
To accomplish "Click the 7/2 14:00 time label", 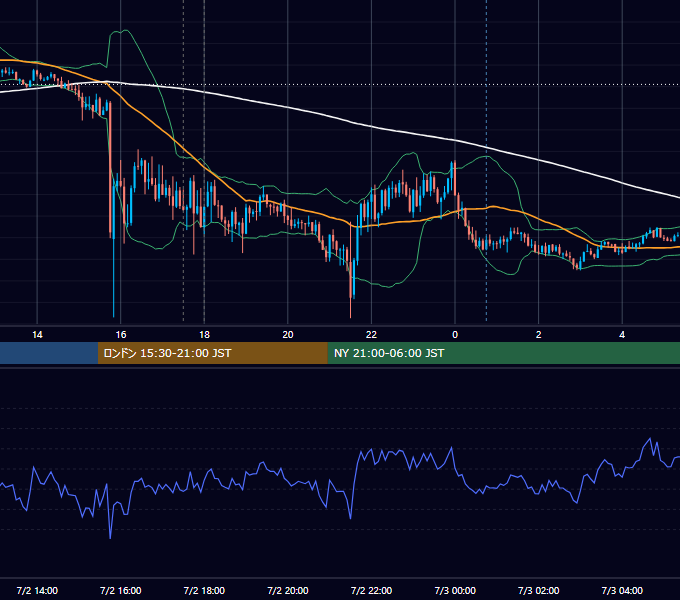I will pos(37,590).
